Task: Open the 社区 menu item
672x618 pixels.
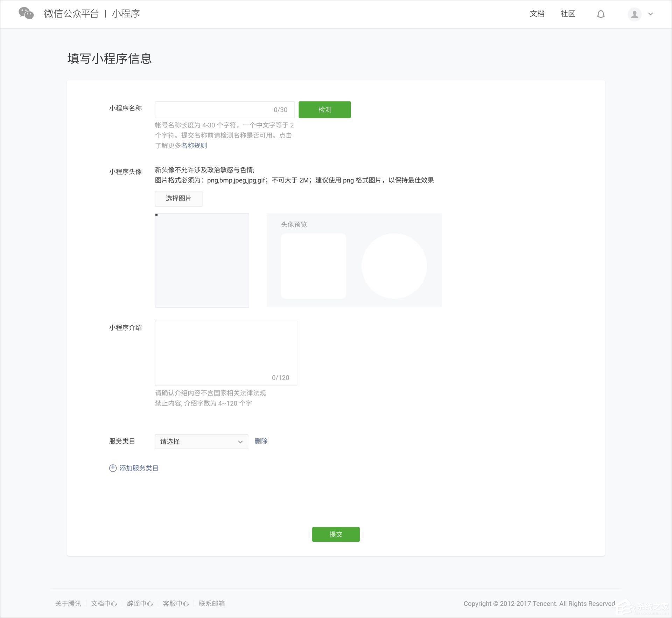Action: [568, 14]
